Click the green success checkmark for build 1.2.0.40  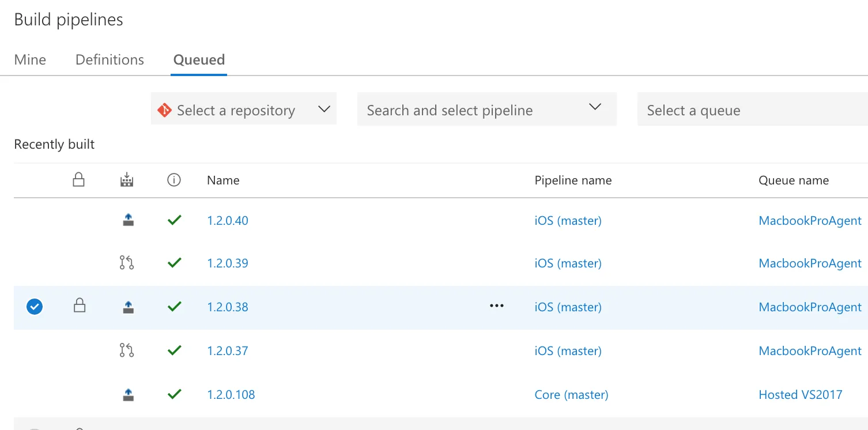click(174, 220)
